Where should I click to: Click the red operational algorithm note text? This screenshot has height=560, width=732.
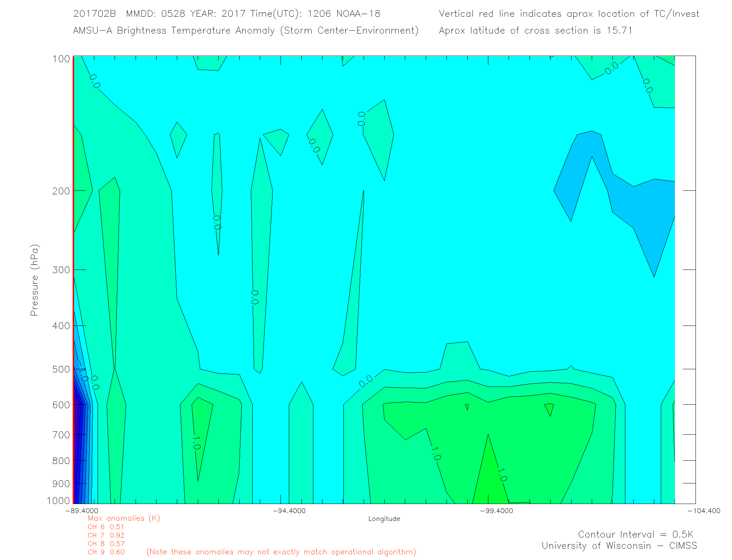(x=281, y=552)
